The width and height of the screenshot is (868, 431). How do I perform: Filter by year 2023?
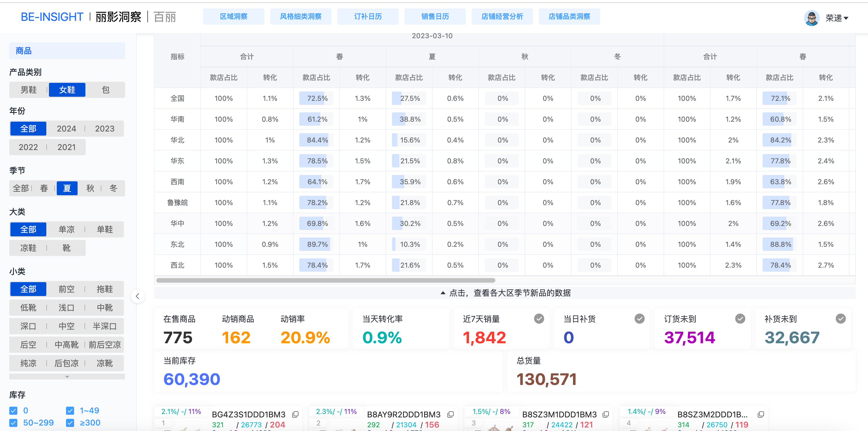click(x=105, y=128)
